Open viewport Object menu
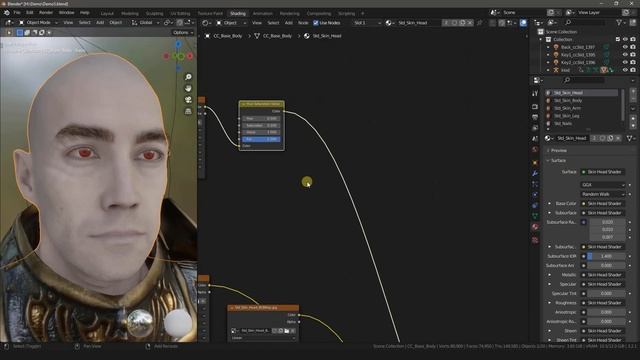The height and width of the screenshot is (360, 640). pos(116,22)
